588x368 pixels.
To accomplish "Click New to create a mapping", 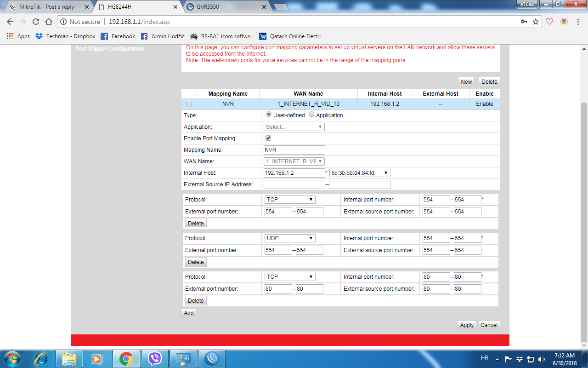I will coord(466,81).
